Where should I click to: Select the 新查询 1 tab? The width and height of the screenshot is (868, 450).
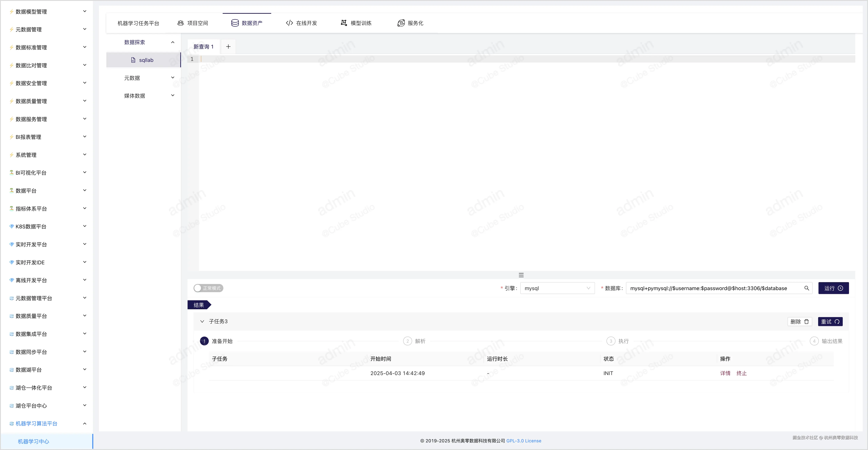click(x=203, y=46)
